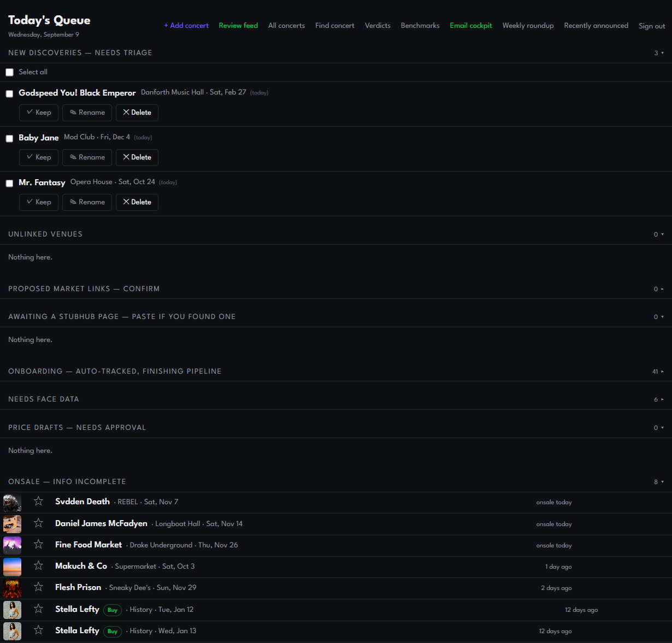
Task: Star the Stella Lefty Wed, Jan 13 concert
Action: click(38, 630)
